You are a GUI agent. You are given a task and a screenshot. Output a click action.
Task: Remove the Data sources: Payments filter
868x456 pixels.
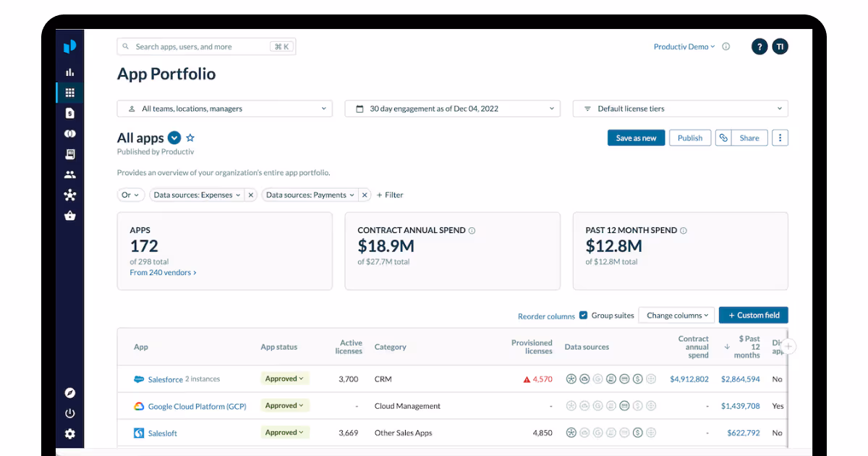(x=365, y=195)
